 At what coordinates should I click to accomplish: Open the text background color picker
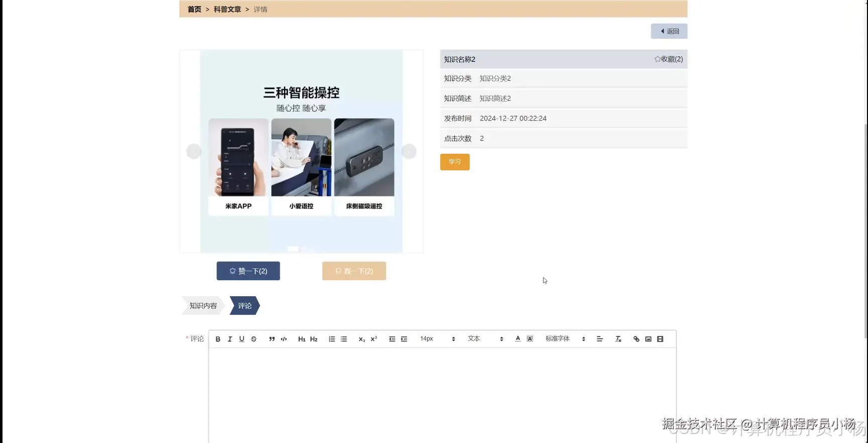pos(529,339)
